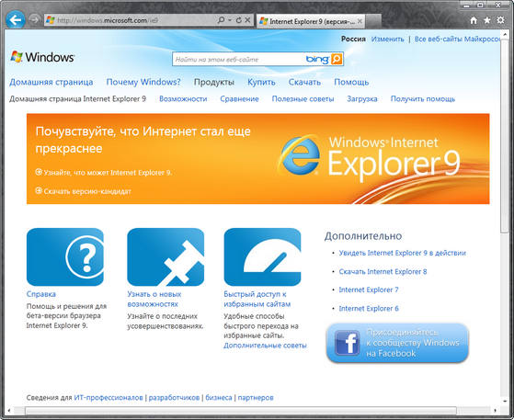Click the blue Back arrow button
Image resolution: width=514 pixels, height=420 pixels.
tap(15, 20)
